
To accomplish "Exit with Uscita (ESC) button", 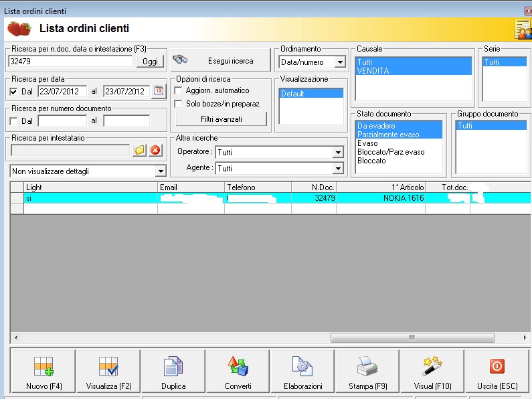I will click(x=497, y=371).
